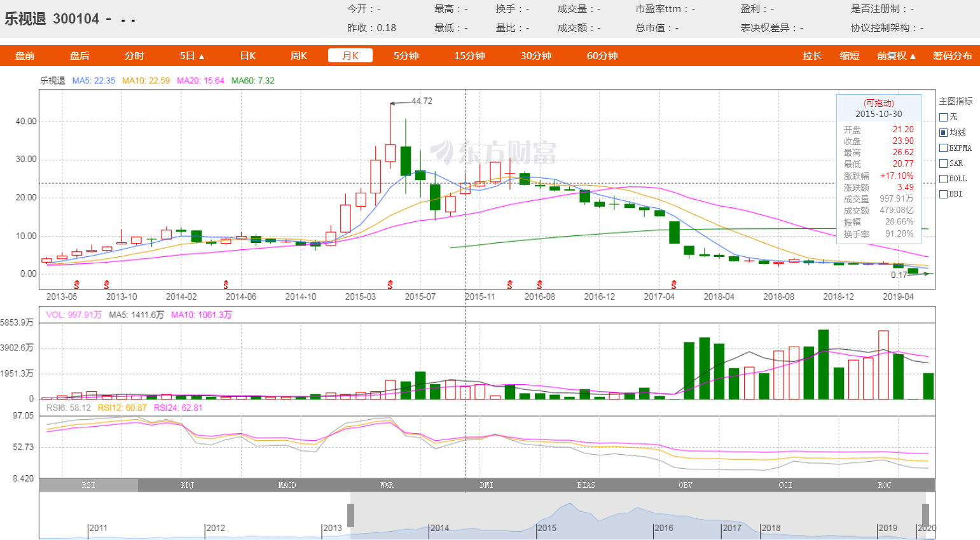Click the 2018 marker in timeline navigator

coord(771,528)
